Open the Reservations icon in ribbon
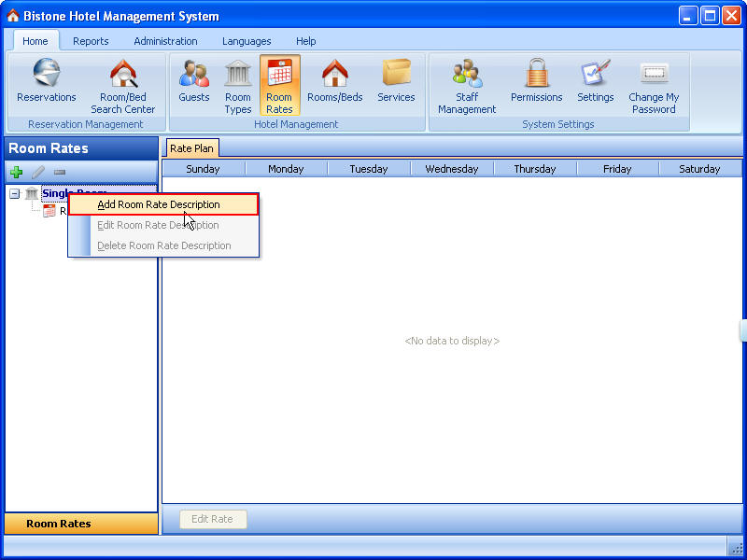The height and width of the screenshot is (560, 747). (46, 82)
